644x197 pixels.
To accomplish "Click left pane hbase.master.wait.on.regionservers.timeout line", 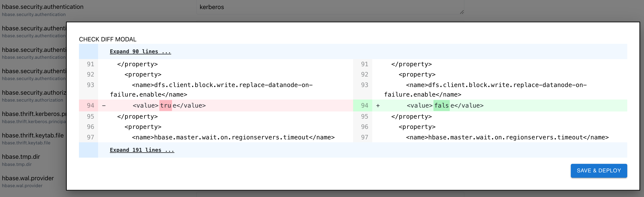I will click(x=233, y=137).
